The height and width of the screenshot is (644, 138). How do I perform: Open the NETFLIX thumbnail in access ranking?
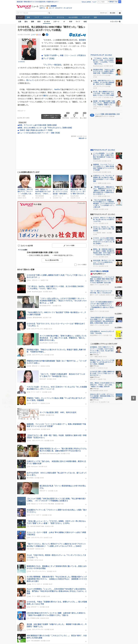click(119, 61)
